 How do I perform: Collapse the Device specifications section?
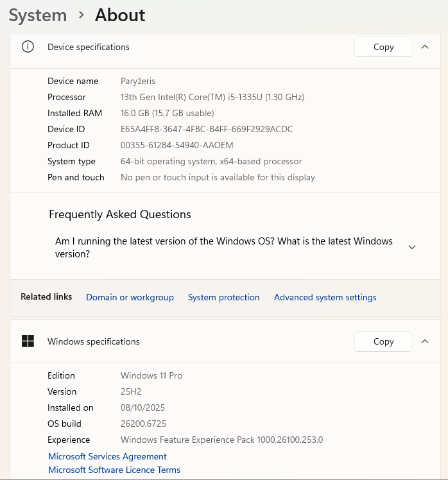pos(425,47)
